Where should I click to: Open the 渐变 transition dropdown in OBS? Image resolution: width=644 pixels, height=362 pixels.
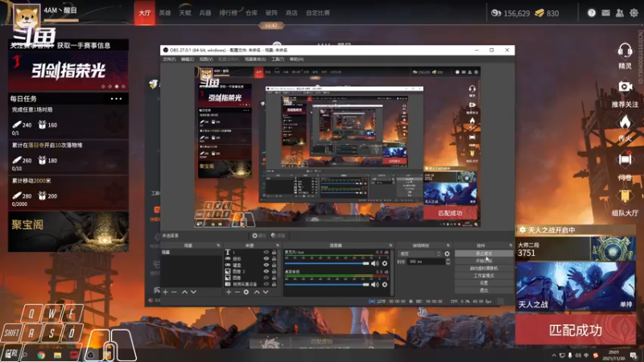(419, 253)
